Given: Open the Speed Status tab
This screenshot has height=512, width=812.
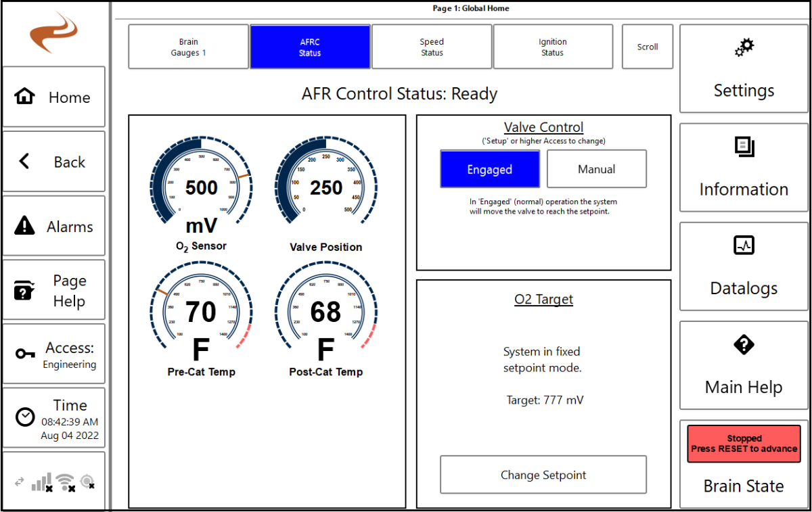Looking at the screenshot, I should (x=431, y=46).
